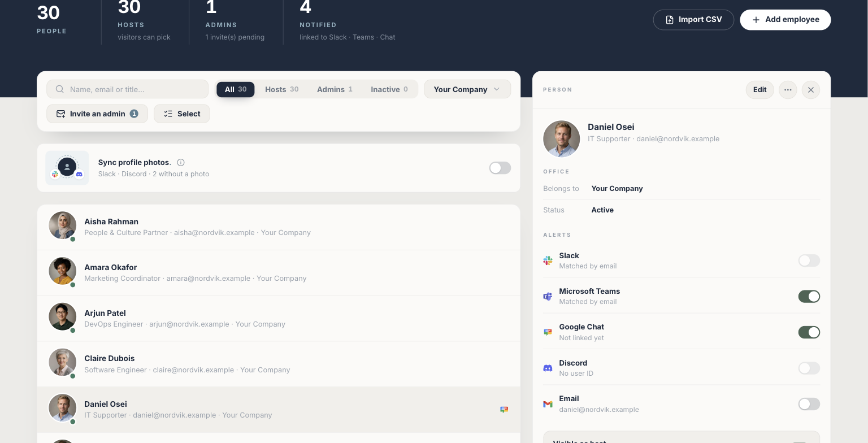
Task: Click Invite an admin button
Action: pos(97,114)
